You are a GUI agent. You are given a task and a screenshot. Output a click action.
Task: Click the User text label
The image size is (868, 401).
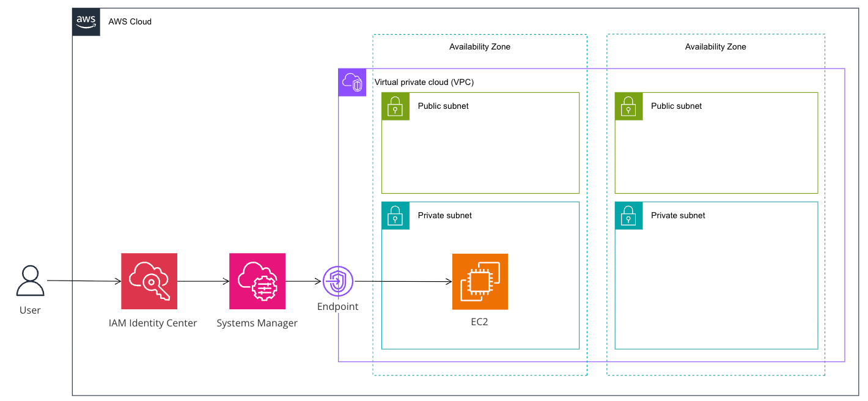[30, 310]
